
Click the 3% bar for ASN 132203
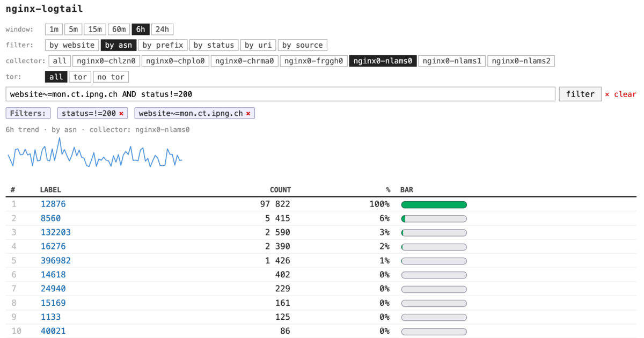pos(434,232)
